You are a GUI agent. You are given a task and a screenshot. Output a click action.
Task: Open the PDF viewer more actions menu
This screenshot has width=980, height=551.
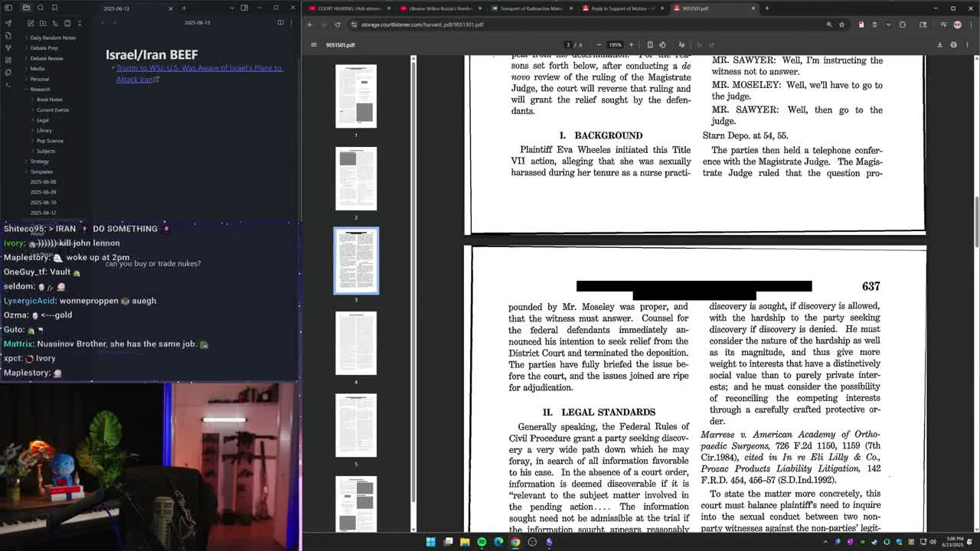tap(967, 44)
